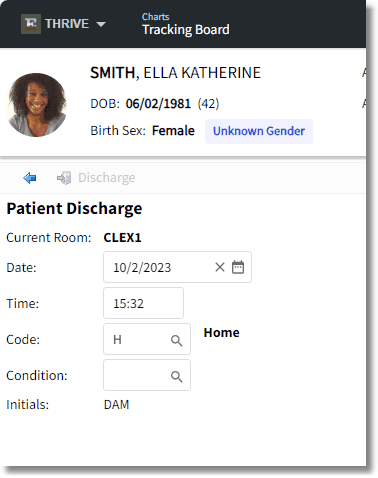Click the Unknown Gender badge
Viewport: 378px width, 478px height.
click(x=259, y=131)
